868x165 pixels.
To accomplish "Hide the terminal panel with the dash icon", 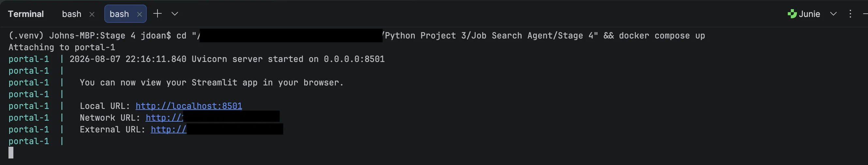I will pos(865,14).
